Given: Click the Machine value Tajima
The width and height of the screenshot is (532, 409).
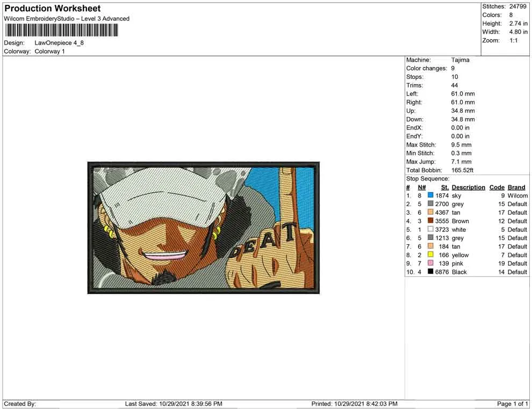Looking at the screenshot, I should [x=461, y=60].
